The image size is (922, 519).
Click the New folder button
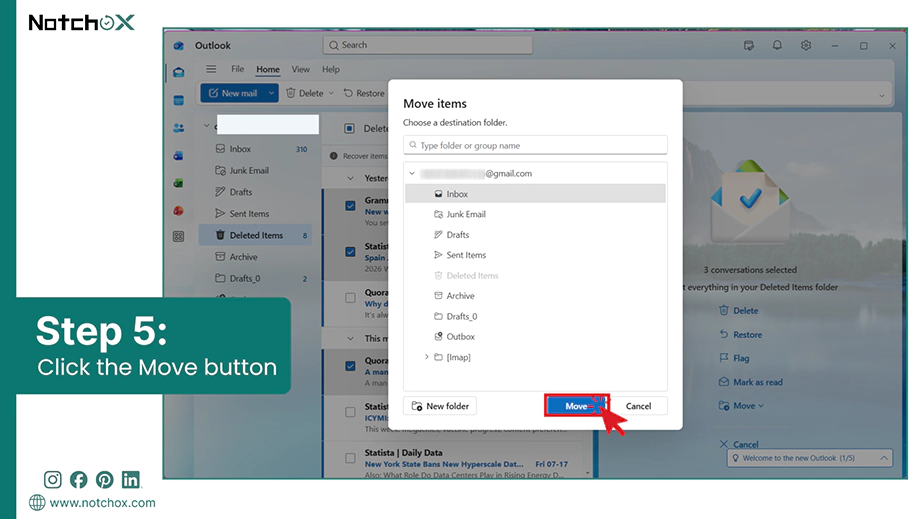click(x=440, y=406)
